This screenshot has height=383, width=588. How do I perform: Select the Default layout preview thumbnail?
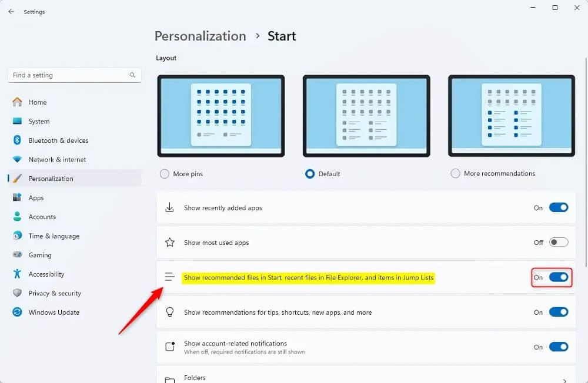pos(366,116)
